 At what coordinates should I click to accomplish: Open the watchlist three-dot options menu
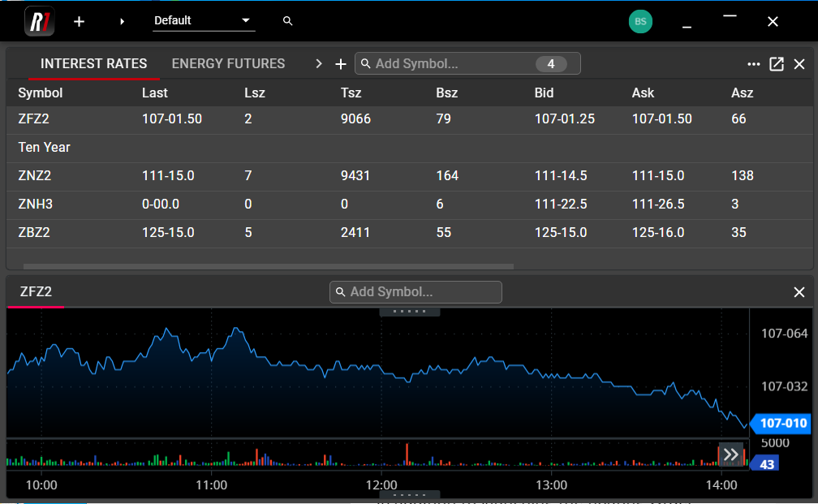coord(754,64)
